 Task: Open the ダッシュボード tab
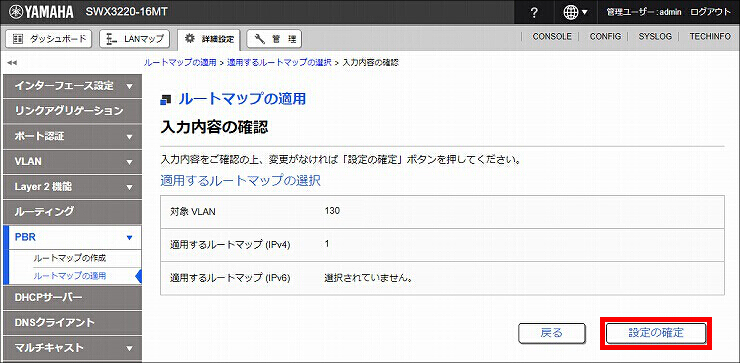(49, 39)
